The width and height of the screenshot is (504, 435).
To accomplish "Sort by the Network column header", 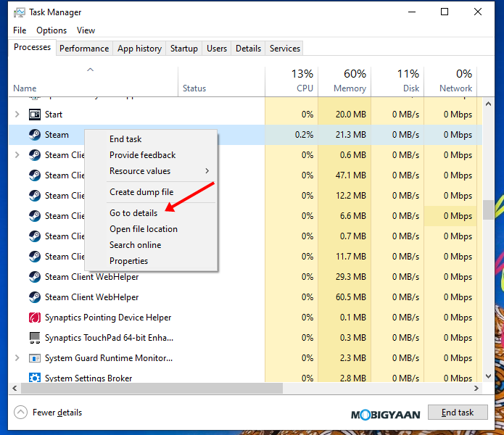I will 450,81.
